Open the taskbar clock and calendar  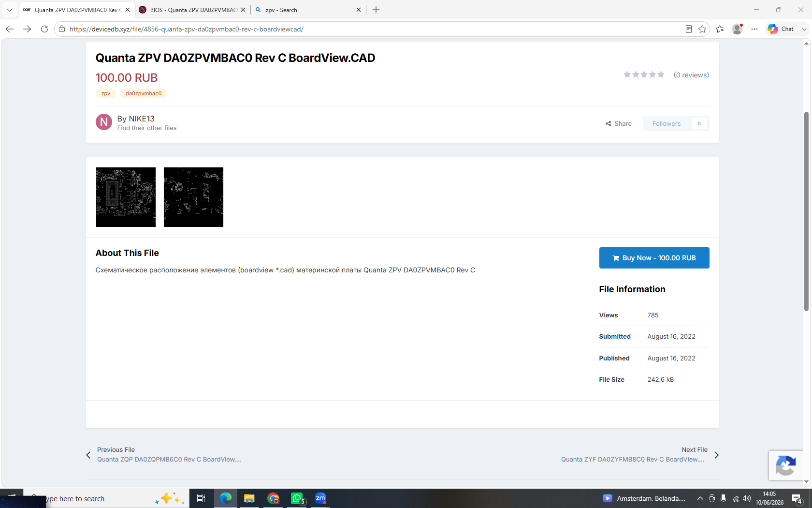(x=769, y=498)
